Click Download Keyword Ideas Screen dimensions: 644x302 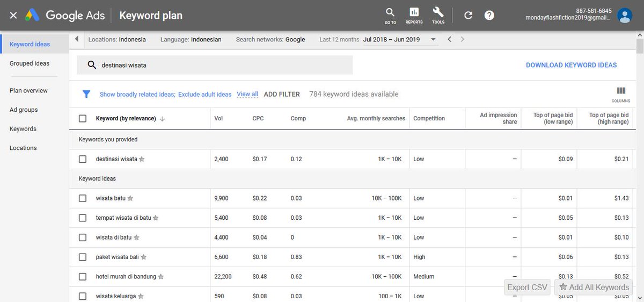(571, 65)
